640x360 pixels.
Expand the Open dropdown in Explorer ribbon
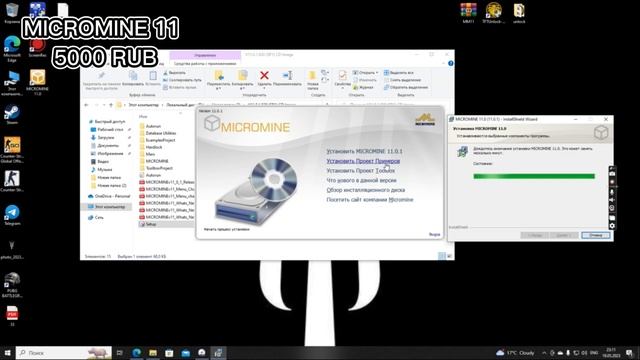coord(377,73)
